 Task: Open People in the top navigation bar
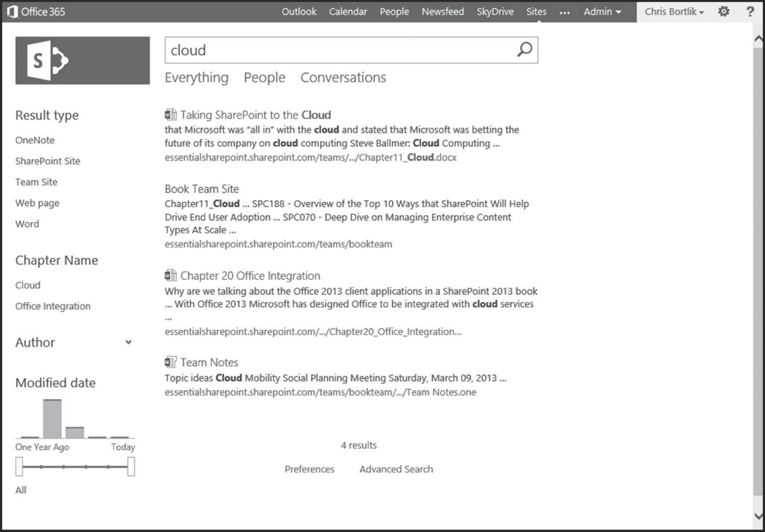click(x=394, y=11)
